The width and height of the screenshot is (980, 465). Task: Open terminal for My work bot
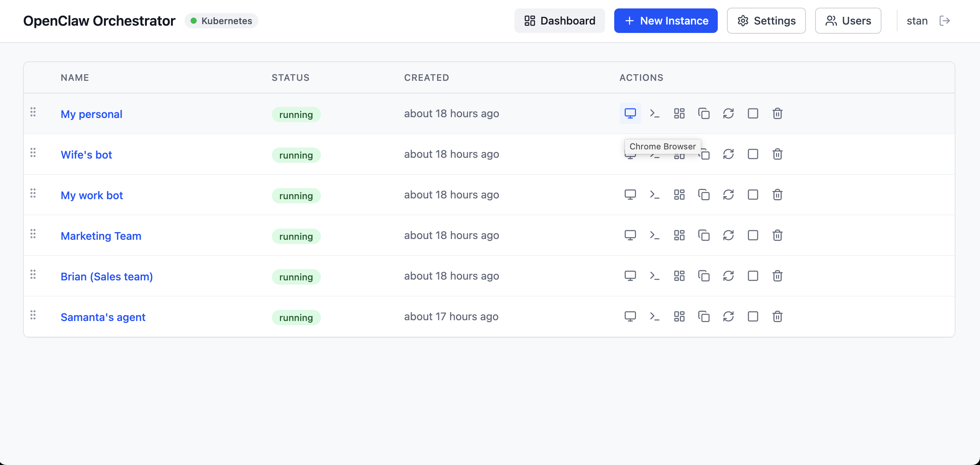pos(654,195)
